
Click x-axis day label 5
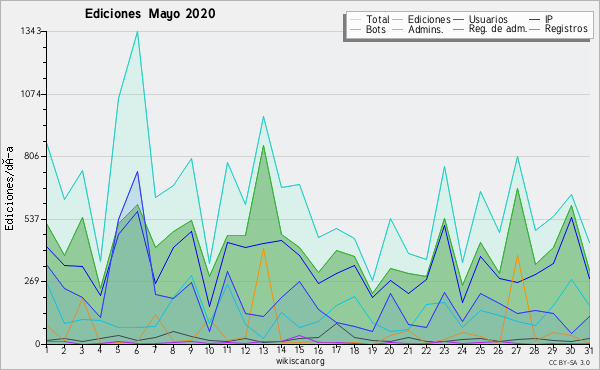point(117,350)
